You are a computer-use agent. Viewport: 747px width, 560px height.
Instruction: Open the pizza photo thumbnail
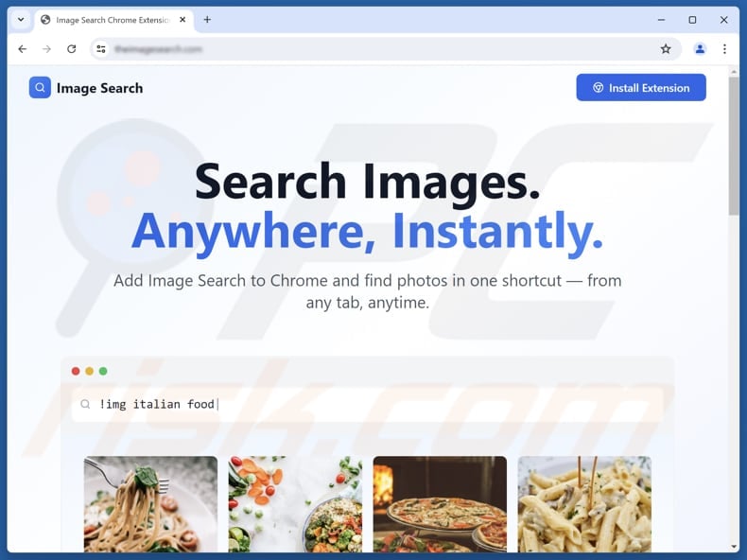tap(440, 504)
